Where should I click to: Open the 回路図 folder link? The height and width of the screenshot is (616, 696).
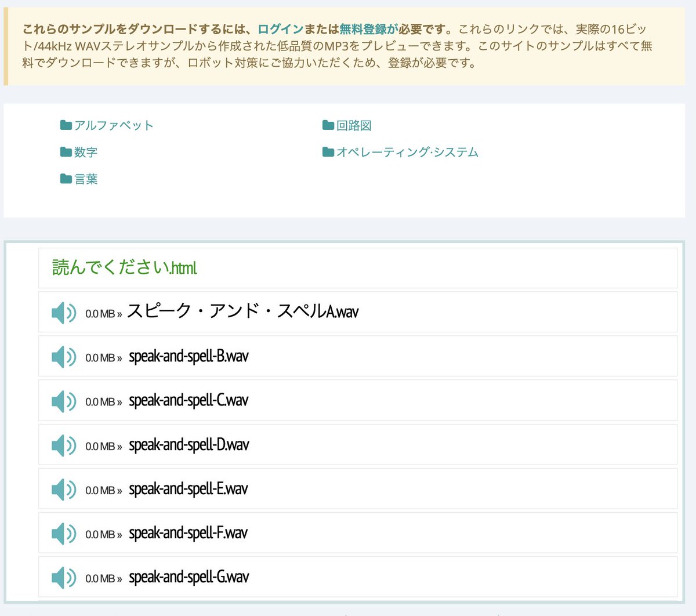tap(354, 125)
